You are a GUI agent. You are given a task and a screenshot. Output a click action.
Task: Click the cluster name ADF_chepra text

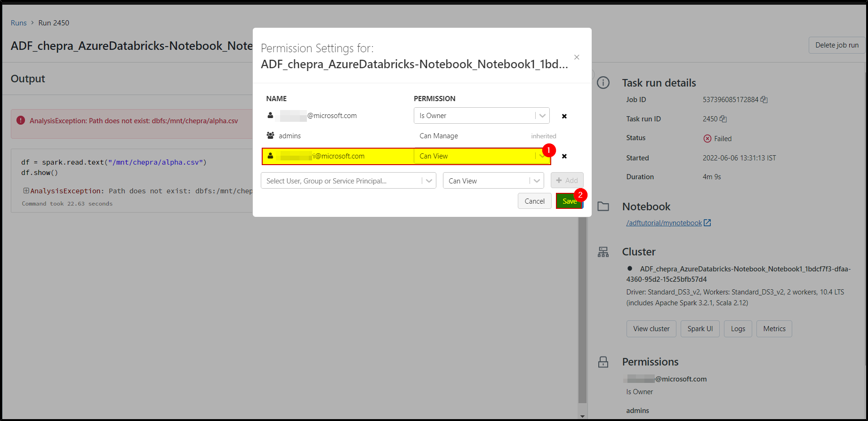pyautogui.click(x=739, y=274)
